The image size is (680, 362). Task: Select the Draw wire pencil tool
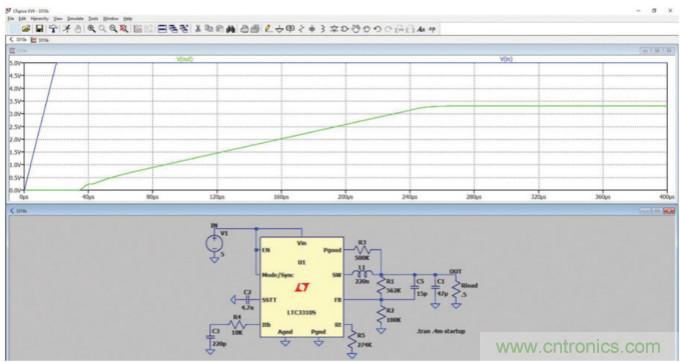[268, 29]
